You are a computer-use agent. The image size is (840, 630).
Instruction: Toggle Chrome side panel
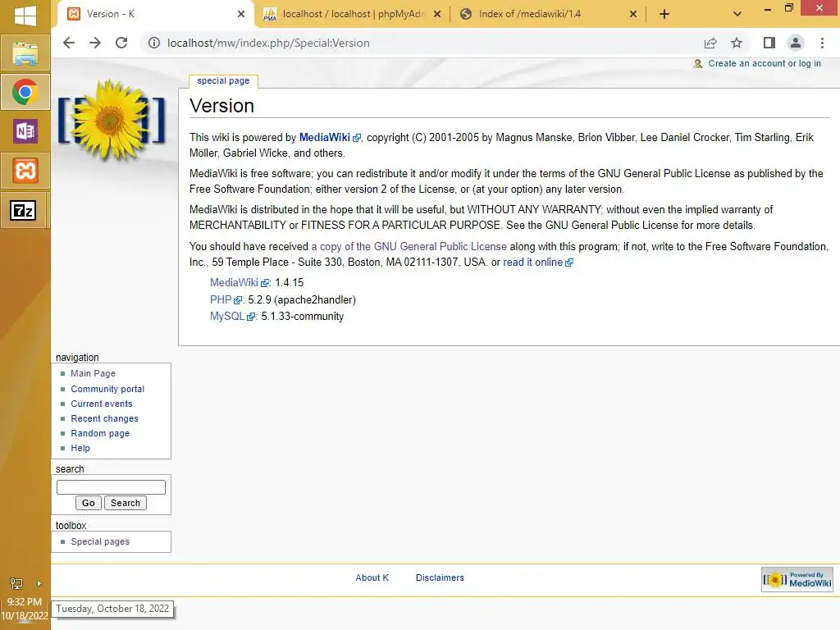[x=769, y=43]
